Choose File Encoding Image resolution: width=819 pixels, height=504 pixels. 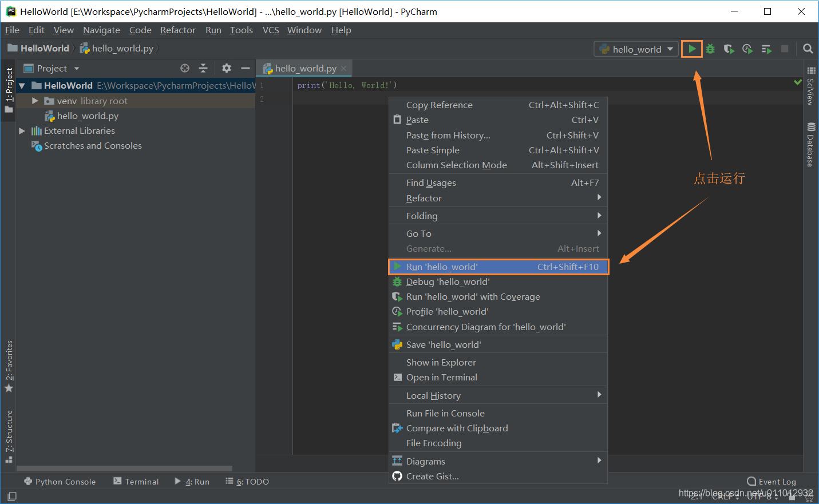tap(498, 443)
